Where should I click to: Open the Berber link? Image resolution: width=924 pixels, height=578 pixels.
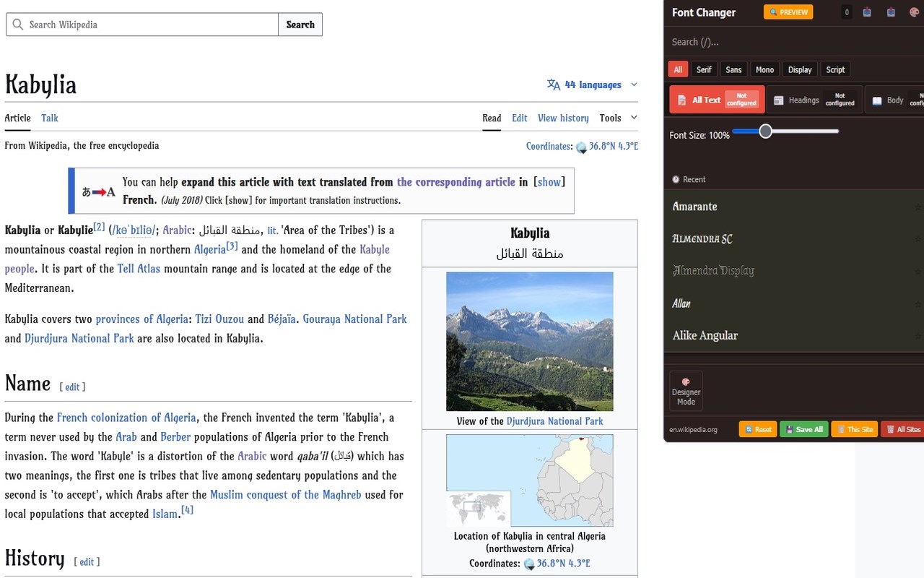[175, 437]
